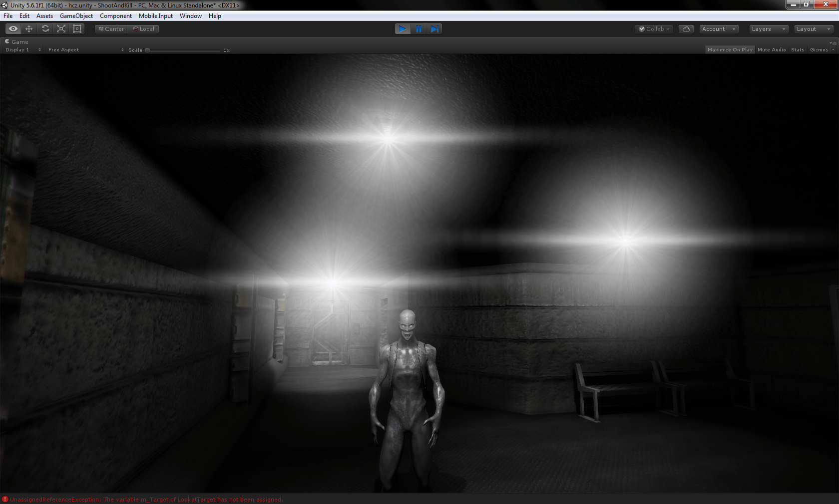Open the Assets menu

44,16
